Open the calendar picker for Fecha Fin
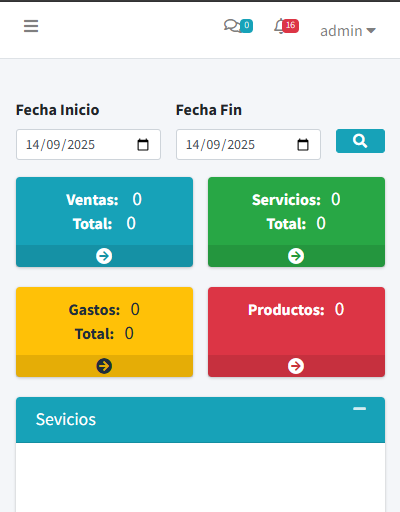The width and height of the screenshot is (400, 512). click(x=303, y=145)
